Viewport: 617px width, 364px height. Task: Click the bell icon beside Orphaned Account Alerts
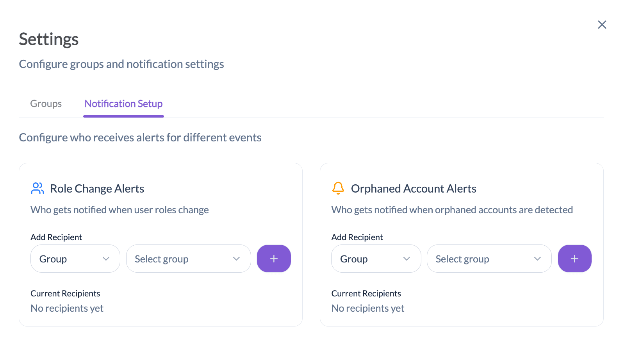point(338,188)
